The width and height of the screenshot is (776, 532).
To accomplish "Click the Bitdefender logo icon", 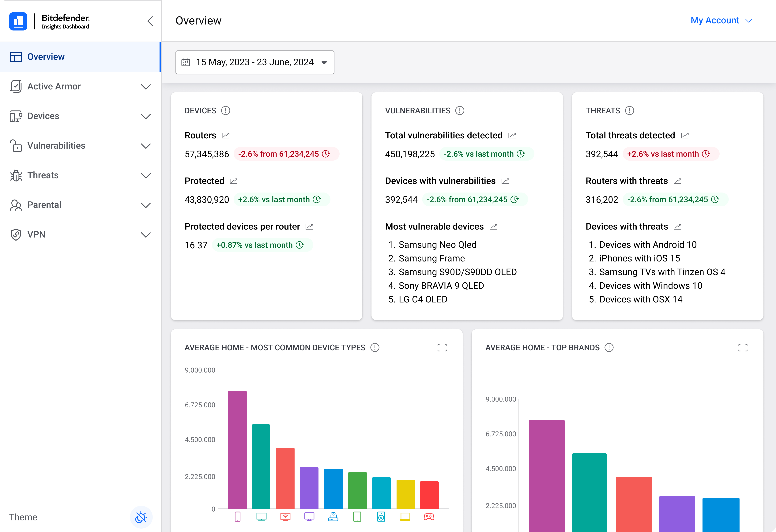I will pyautogui.click(x=18, y=21).
